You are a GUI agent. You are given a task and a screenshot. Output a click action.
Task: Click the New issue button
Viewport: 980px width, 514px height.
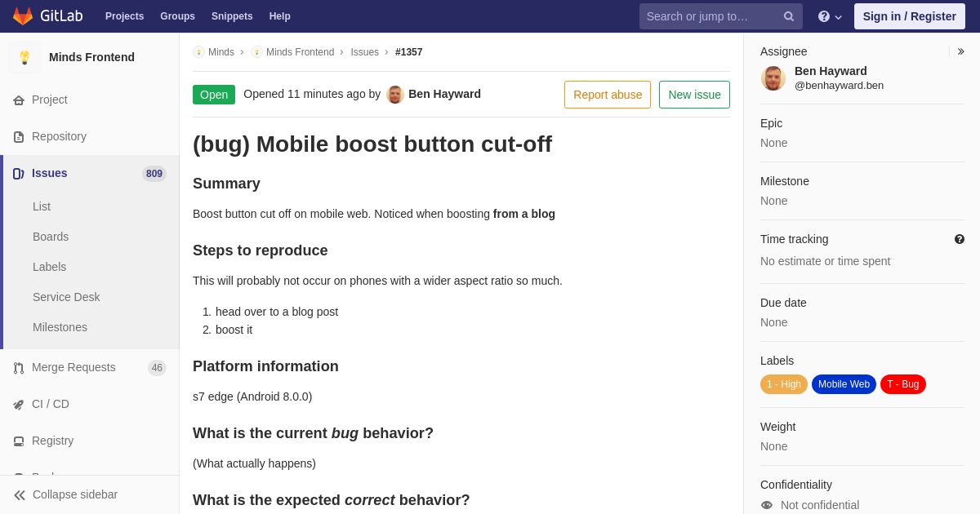pyautogui.click(x=694, y=95)
